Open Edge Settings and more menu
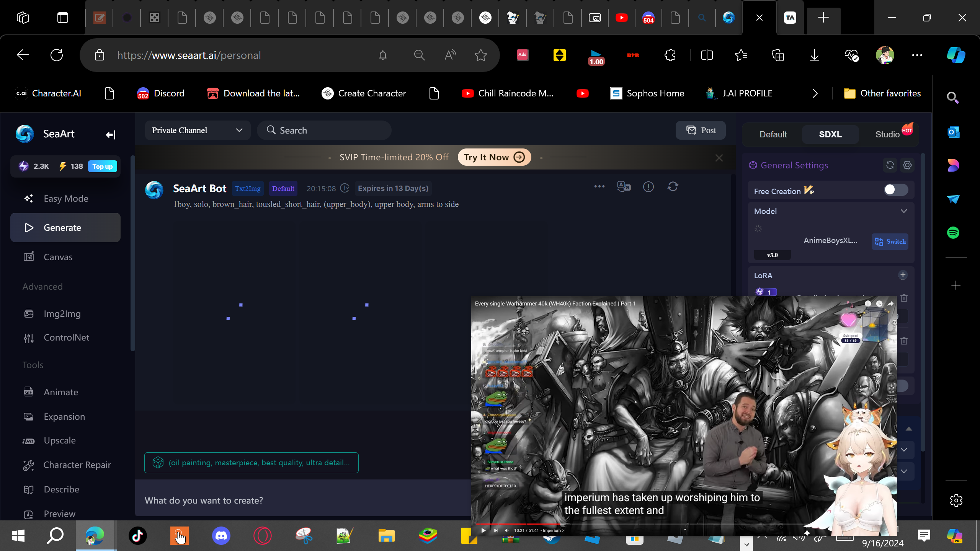Screen dimensions: 980x551 pos(917,55)
